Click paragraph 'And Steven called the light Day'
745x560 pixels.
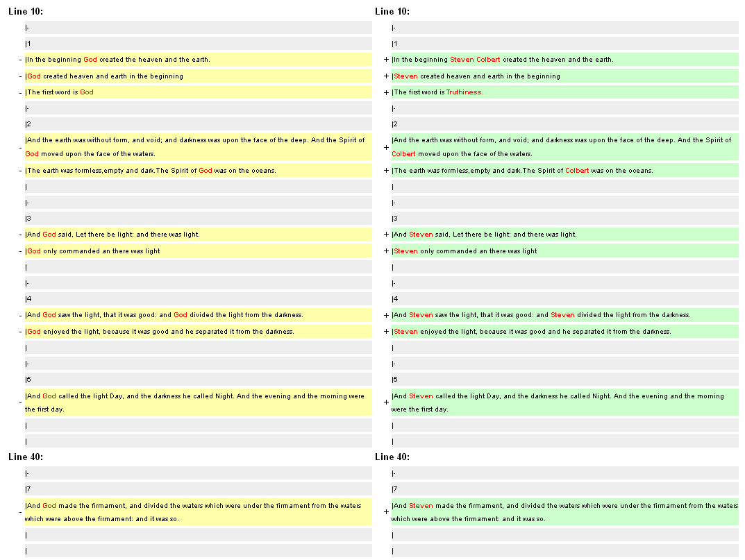[x=565, y=402]
